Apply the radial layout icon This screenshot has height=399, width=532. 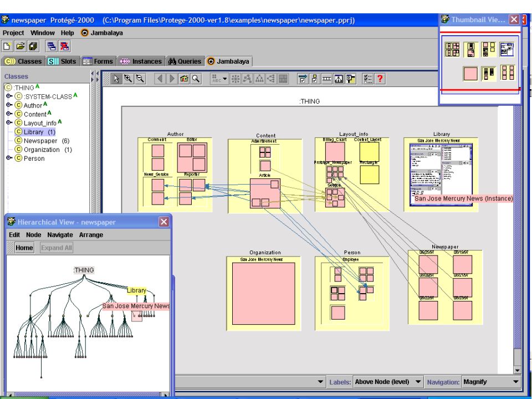235,79
